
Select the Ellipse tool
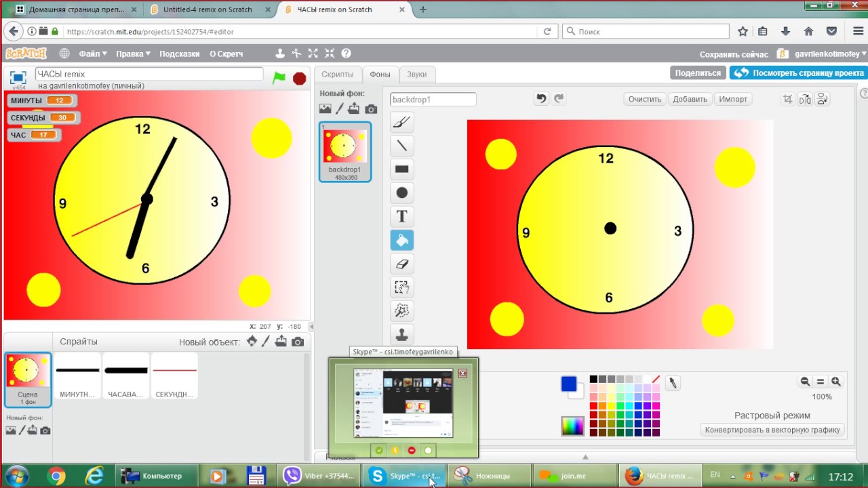[402, 193]
